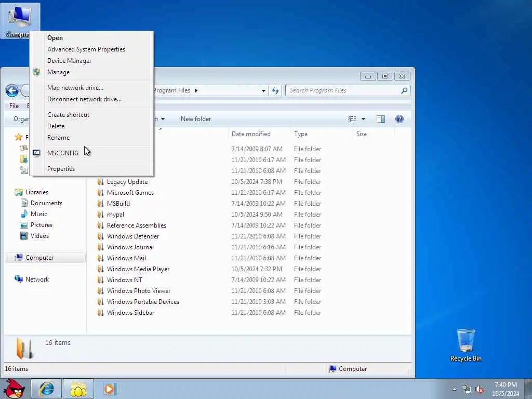Screen dimensions: 532x399
Task: Select Windows Journal folder row
Action: 245,247
